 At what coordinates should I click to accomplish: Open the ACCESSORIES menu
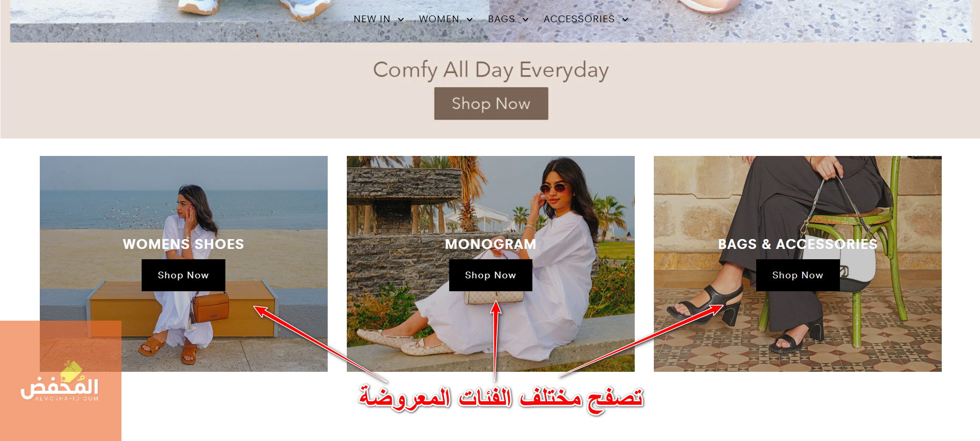(579, 19)
